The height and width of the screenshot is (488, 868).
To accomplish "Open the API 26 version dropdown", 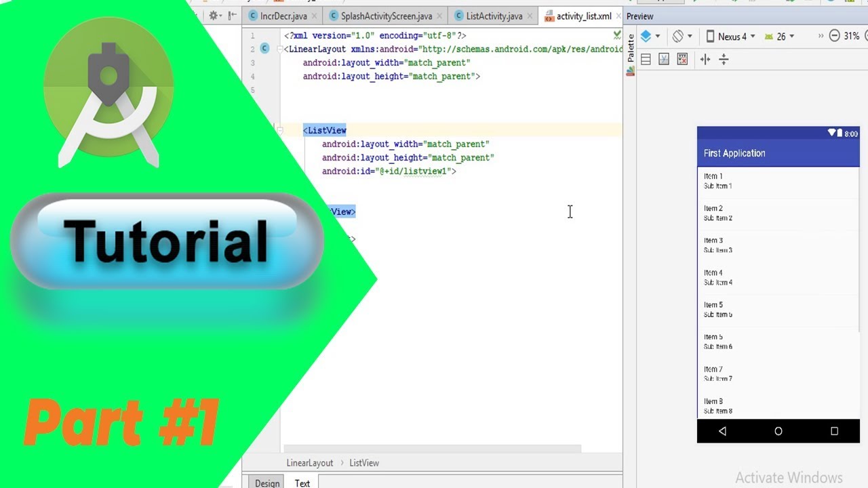I will coord(779,37).
